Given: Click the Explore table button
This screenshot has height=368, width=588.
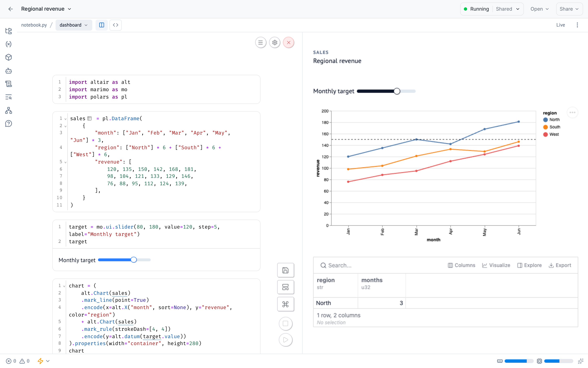Looking at the screenshot, I should pyautogui.click(x=529, y=265).
